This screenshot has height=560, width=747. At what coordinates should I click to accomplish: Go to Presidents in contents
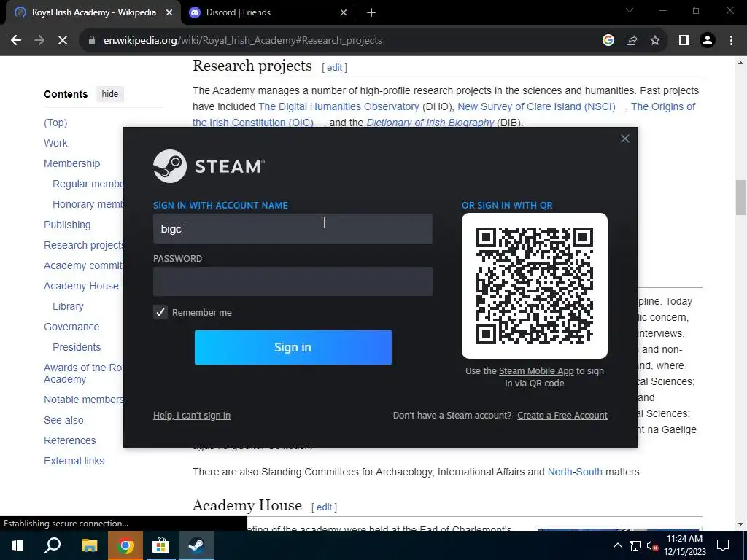[76, 347]
